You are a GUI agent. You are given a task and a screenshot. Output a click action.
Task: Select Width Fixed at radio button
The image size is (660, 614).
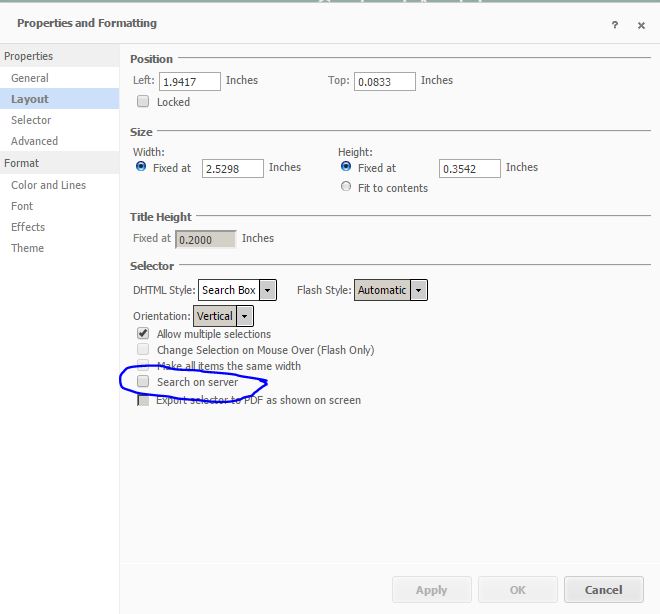(x=141, y=167)
